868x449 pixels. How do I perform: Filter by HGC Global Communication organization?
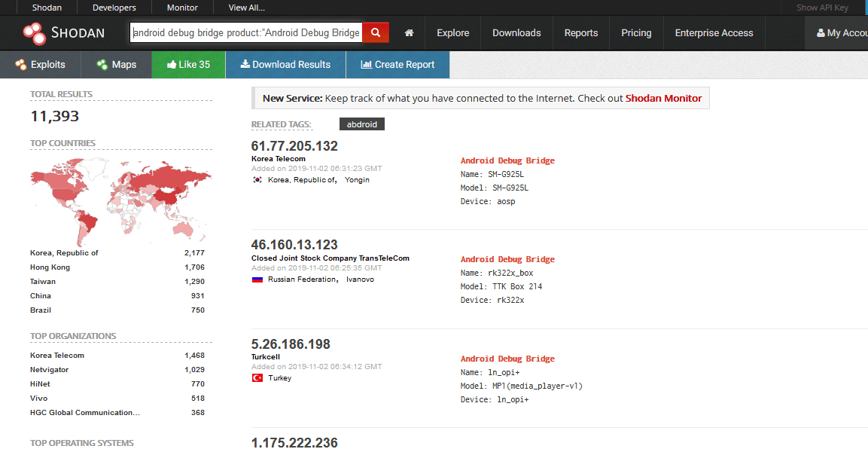click(x=85, y=413)
